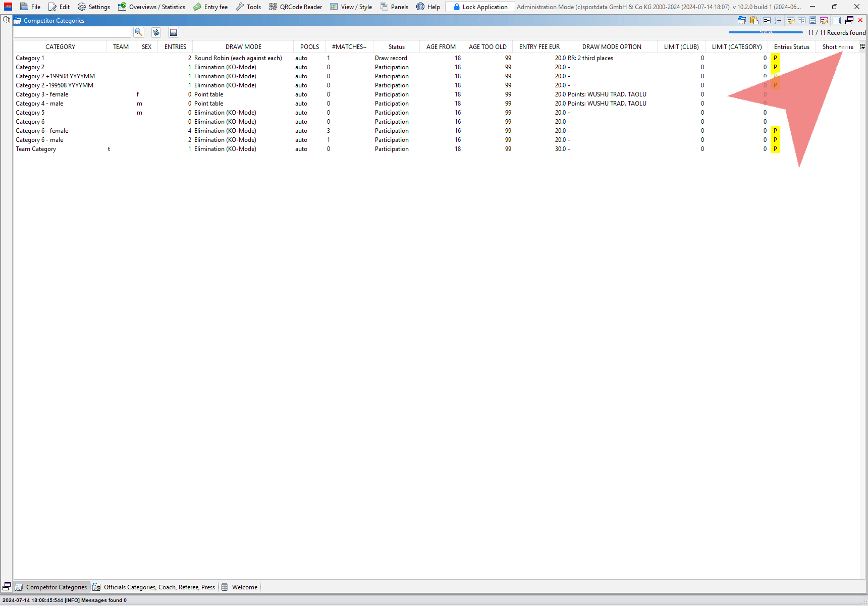Click the stacked pages icon at top-left
This screenshot has width=868, height=606.
point(7,20)
